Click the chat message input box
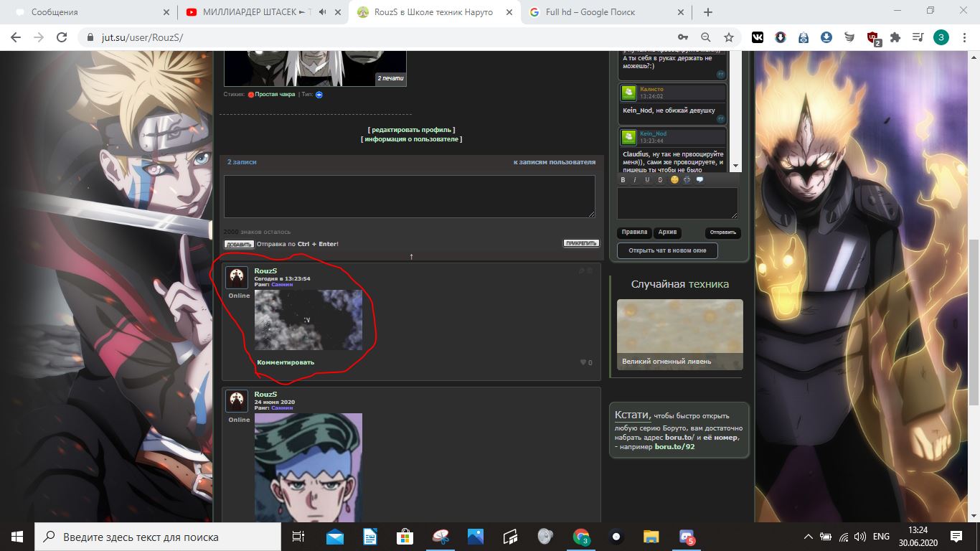This screenshot has width=980, height=551. [x=677, y=203]
